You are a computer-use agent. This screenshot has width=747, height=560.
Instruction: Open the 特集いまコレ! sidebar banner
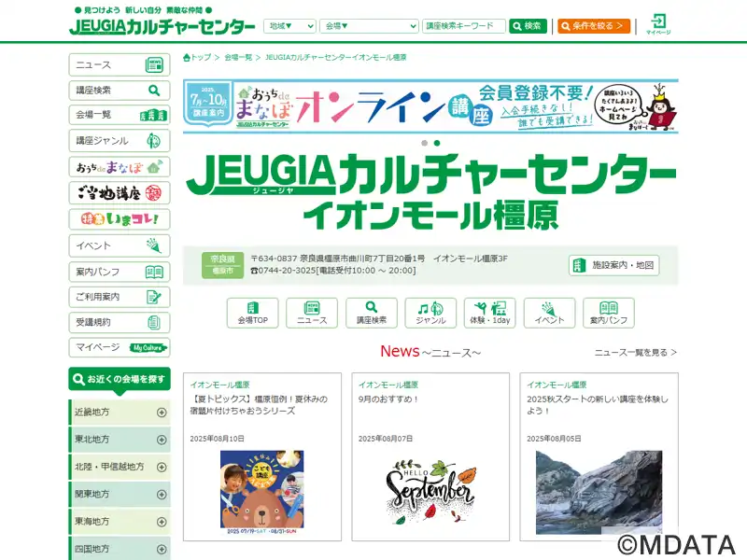click(x=120, y=219)
